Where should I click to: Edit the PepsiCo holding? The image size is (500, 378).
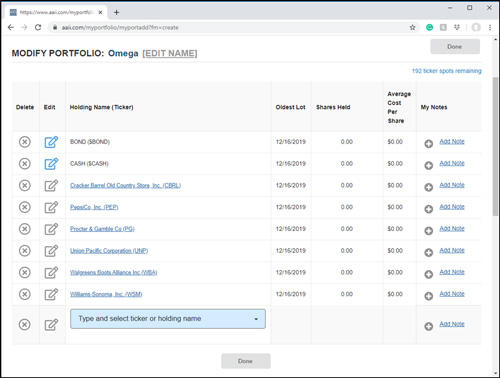pos(51,207)
